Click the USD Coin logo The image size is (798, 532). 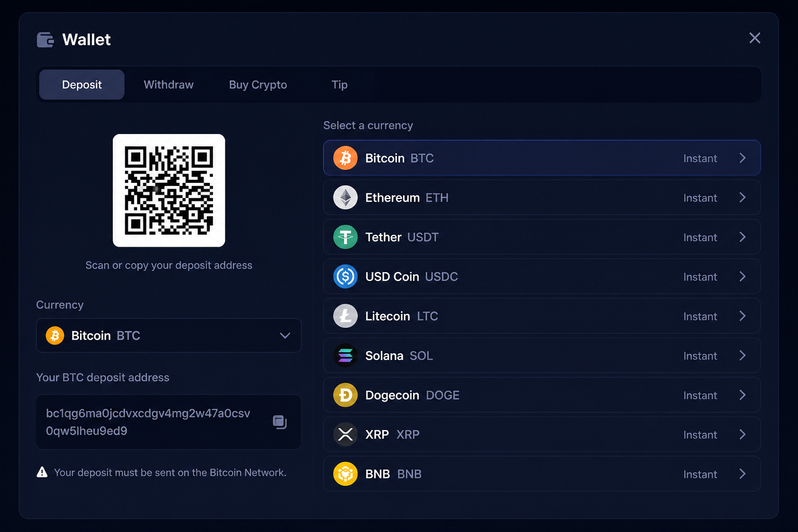coord(345,276)
